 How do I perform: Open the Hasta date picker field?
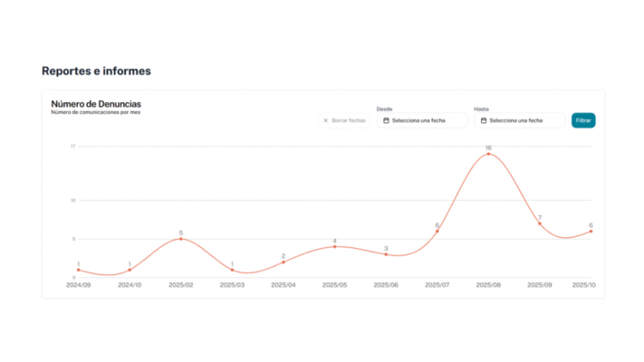coord(520,120)
